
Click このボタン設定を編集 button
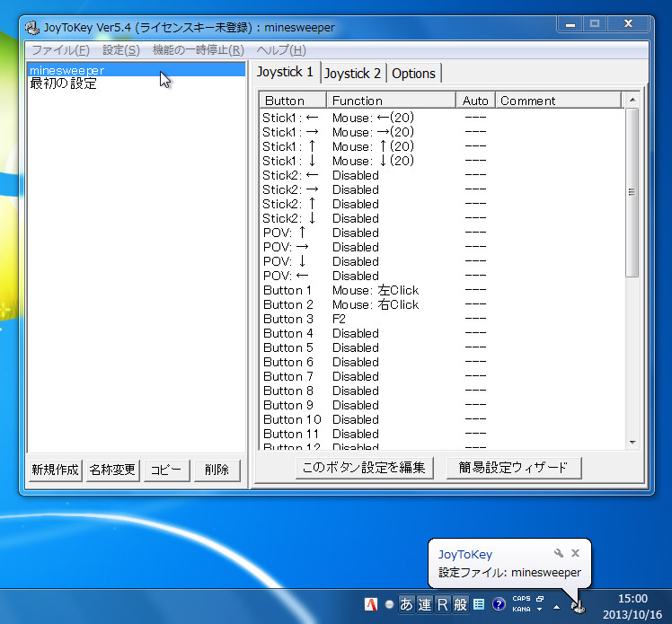364,467
